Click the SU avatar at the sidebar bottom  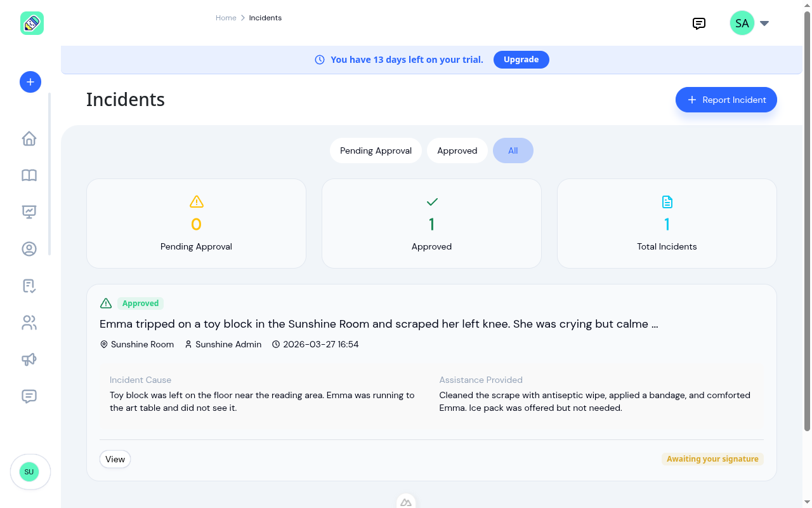29,472
